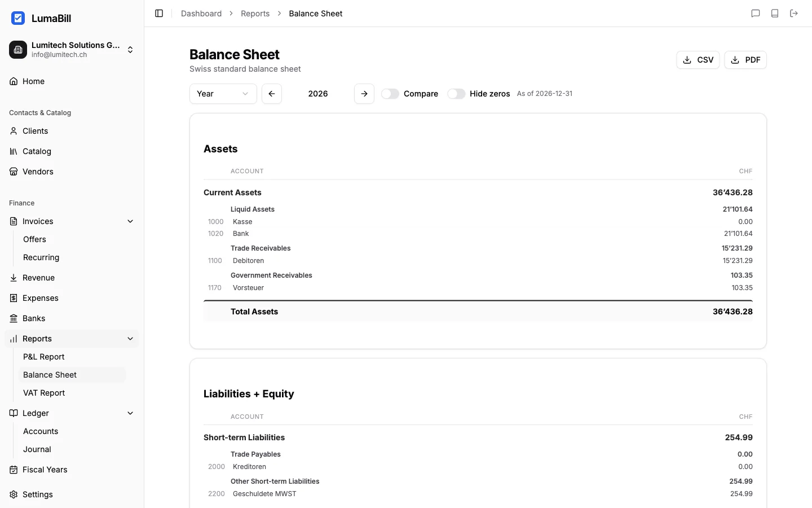Collapse the Reports section chevron

(x=130, y=338)
